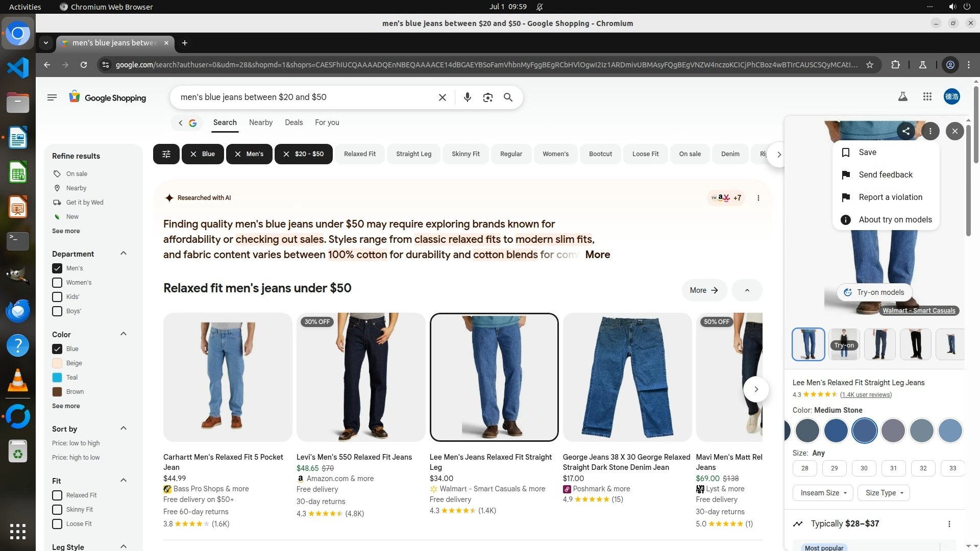Bookmark this page with star icon
Viewport: 980px width, 551px height.
pyautogui.click(x=870, y=65)
